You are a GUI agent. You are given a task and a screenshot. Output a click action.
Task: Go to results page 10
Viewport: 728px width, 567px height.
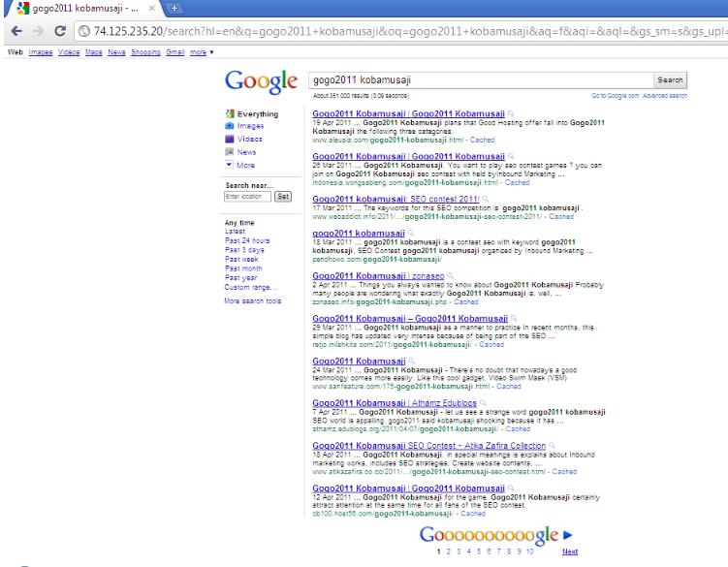click(x=529, y=551)
